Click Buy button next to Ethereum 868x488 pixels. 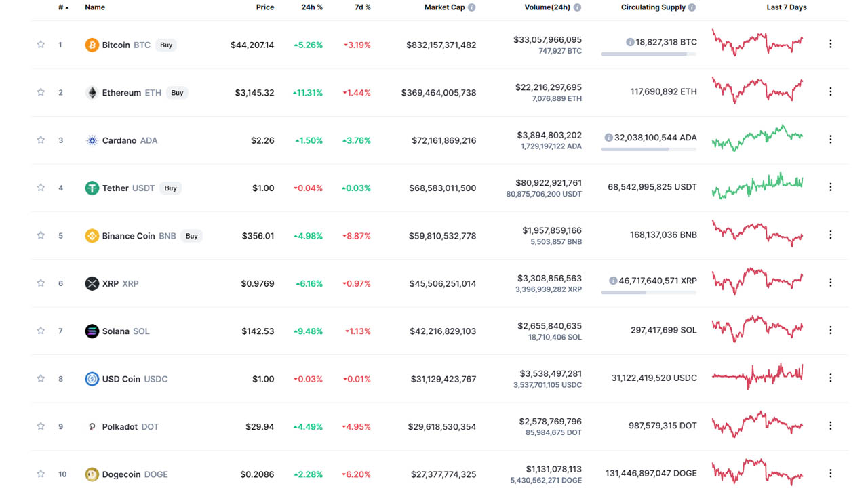click(177, 93)
